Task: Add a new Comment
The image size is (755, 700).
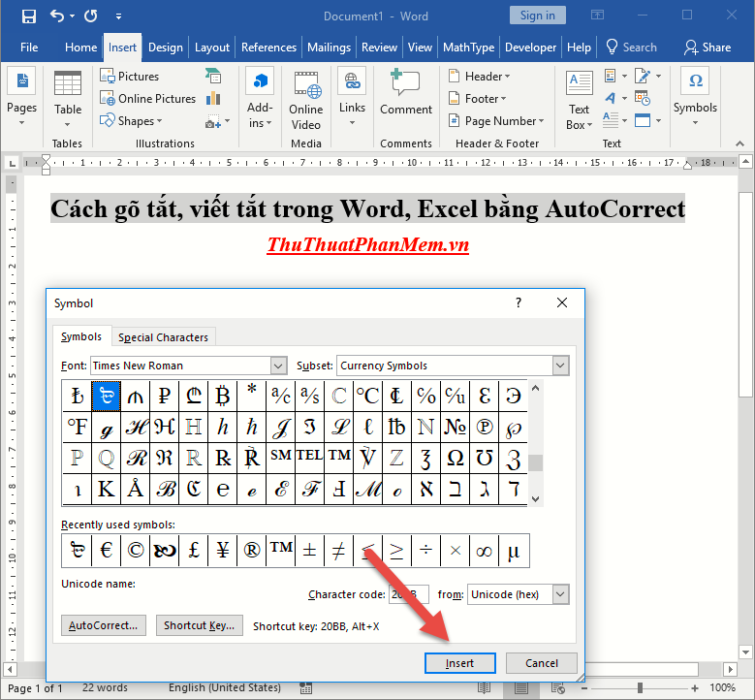Action: (406, 92)
